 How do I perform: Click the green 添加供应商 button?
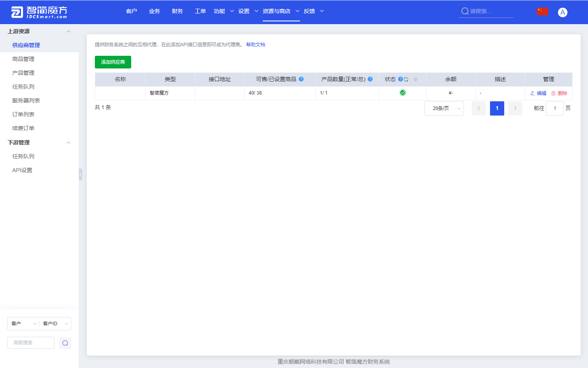pos(113,62)
